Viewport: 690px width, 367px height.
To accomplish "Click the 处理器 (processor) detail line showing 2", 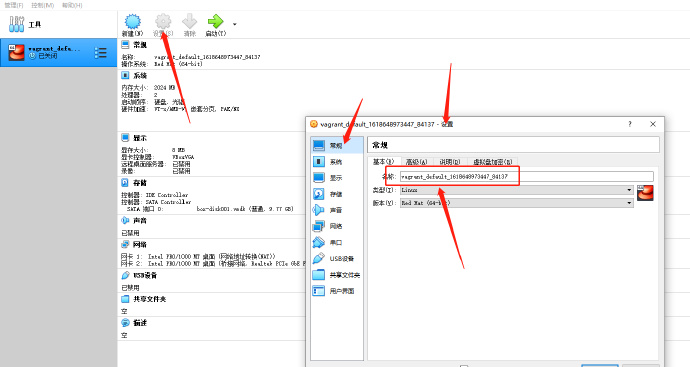I will coord(139,95).
